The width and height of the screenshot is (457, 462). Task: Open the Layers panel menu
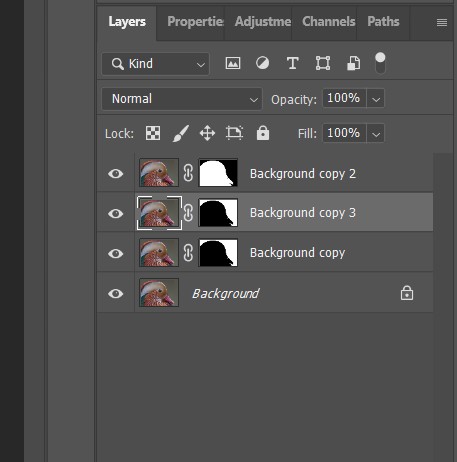pos(442,22)
